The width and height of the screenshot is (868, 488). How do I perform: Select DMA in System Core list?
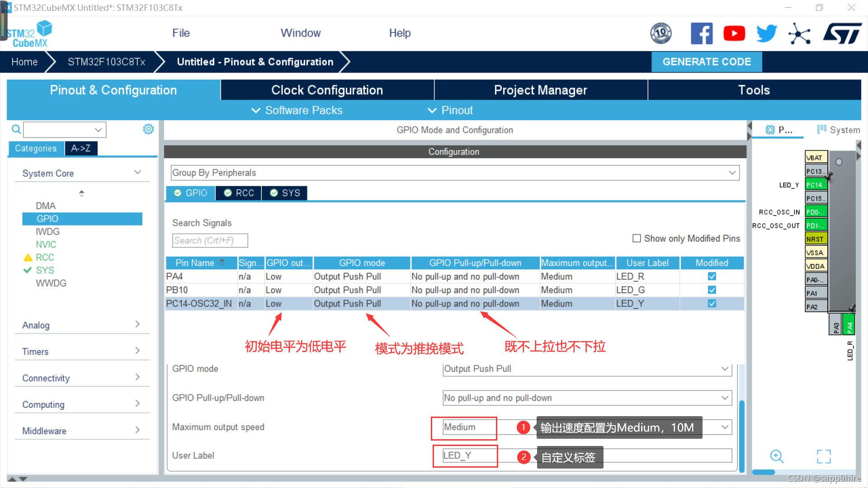pyautogui.click(x=46, y=206)
